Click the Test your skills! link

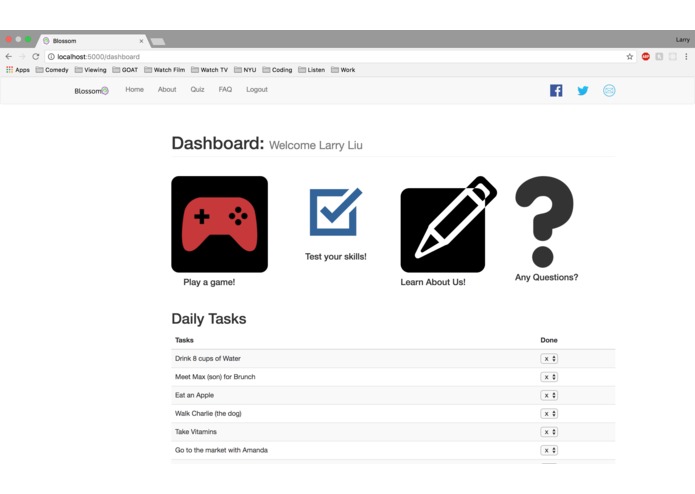click(336, 257)
